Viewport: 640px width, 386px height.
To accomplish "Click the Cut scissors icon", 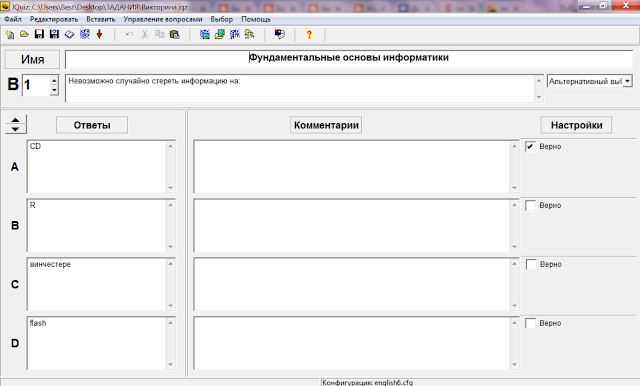I will coord(144,35).
